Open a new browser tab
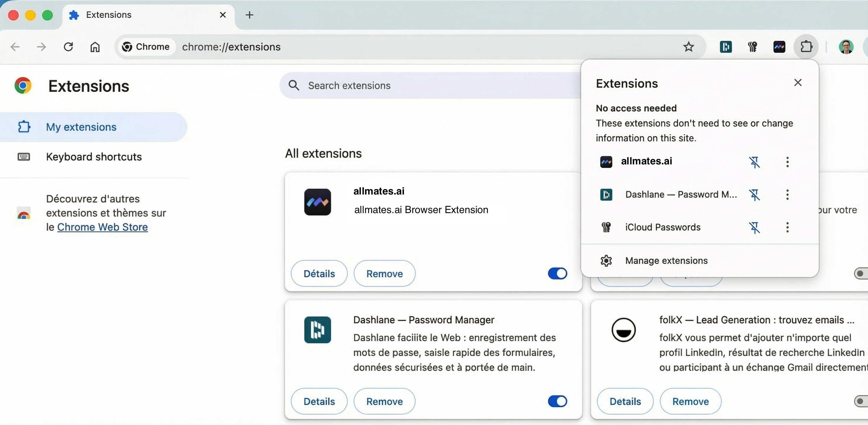 click(x=249, y=15)
